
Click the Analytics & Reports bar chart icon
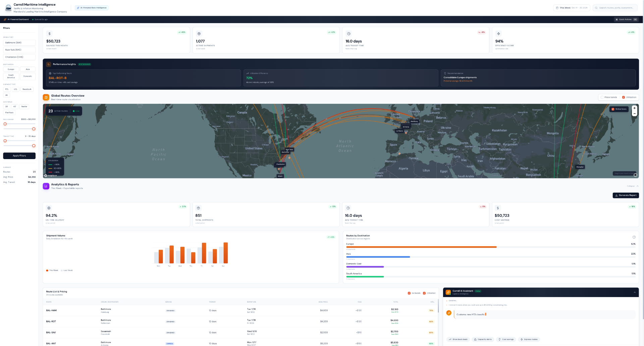pos(46,186)
